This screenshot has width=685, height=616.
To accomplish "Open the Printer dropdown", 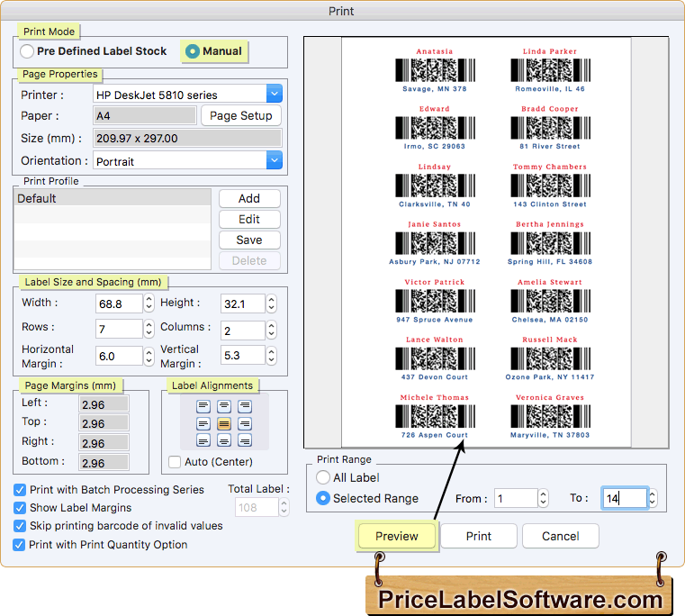I will pos(275,94).
